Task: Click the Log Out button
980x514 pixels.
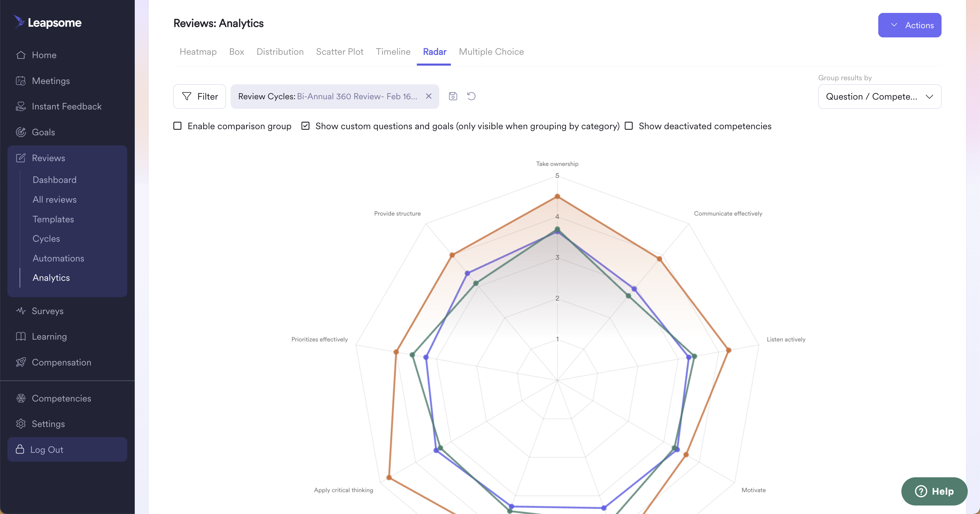Action: tap(67, 449)
